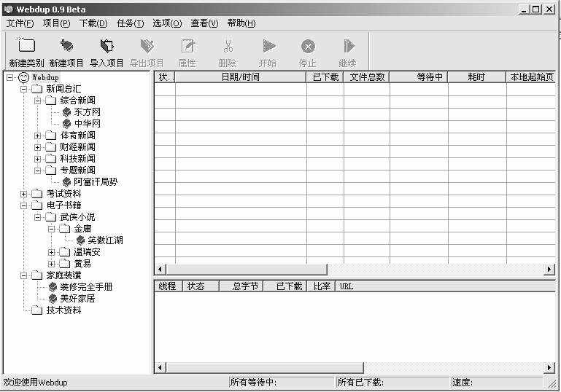Open the 帮助(H) menu

pyautogui.click(x=241, y=23)
